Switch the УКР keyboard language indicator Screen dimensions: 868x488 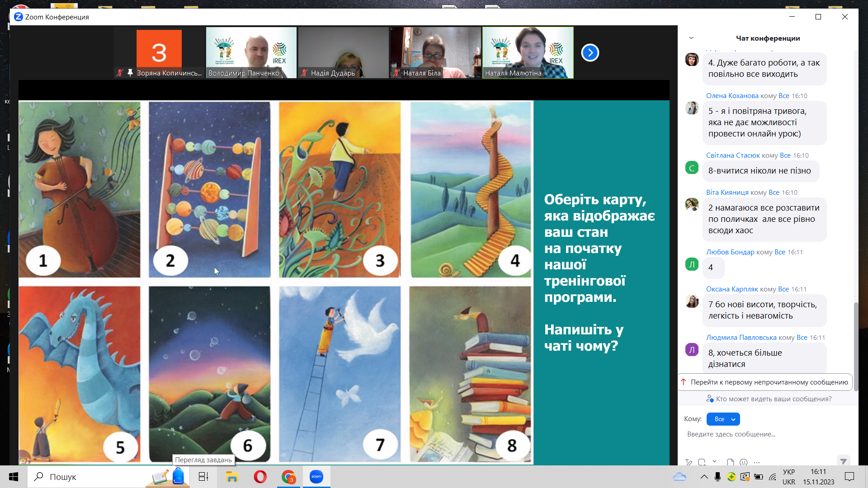789,477
